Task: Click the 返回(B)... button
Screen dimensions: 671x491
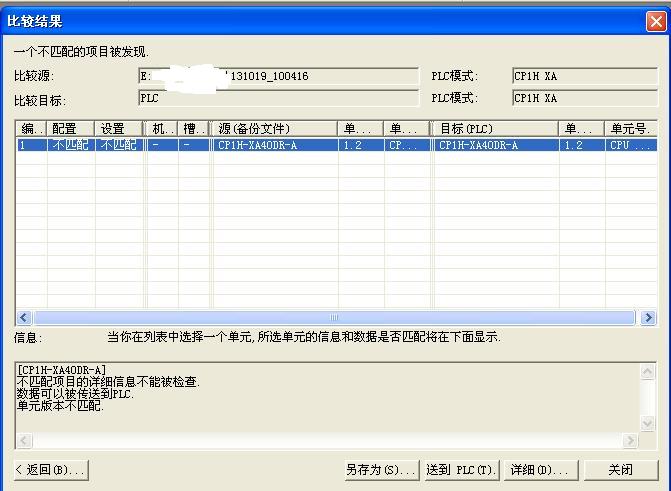Action: click(50, 469)
